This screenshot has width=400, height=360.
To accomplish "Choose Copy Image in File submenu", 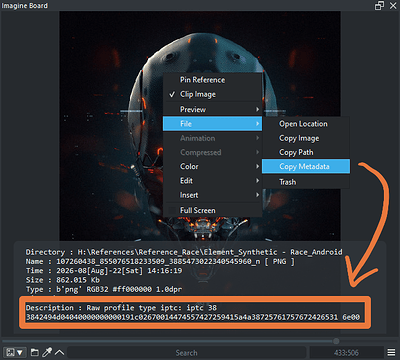I will [x=306, y=138].
